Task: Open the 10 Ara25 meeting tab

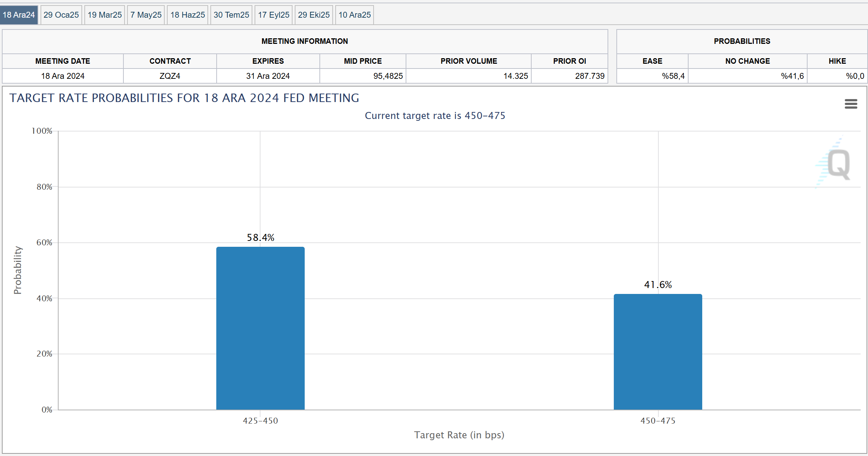Action: pos(354,15)
